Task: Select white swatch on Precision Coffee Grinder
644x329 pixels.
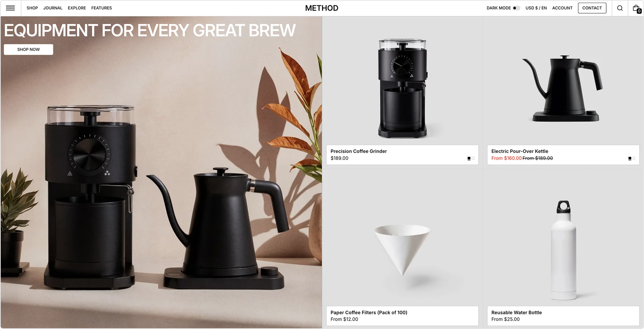Action: tap(473, 159)
